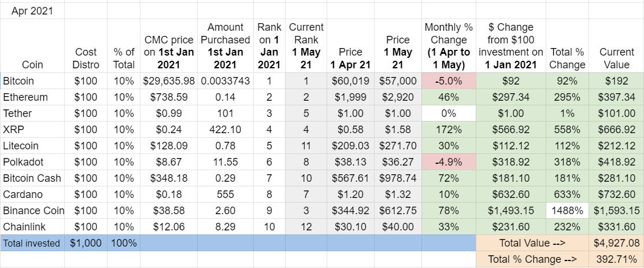
Task: Click Tether's 0% monthly change cell
Action: point(449,113)
